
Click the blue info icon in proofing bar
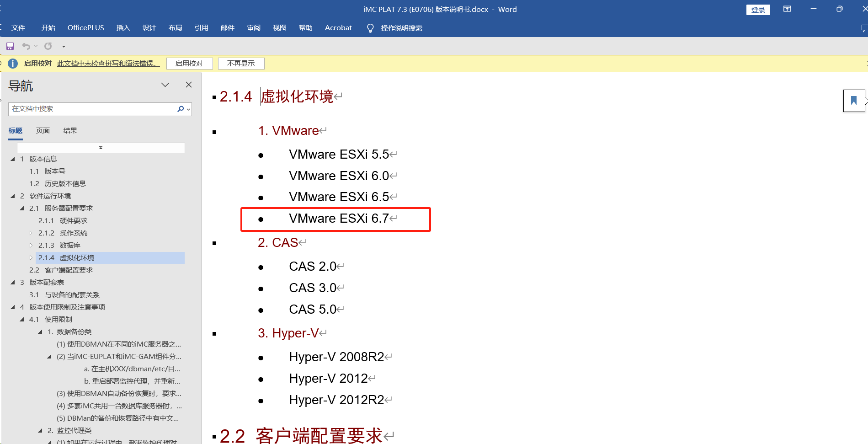coord(13,64)
